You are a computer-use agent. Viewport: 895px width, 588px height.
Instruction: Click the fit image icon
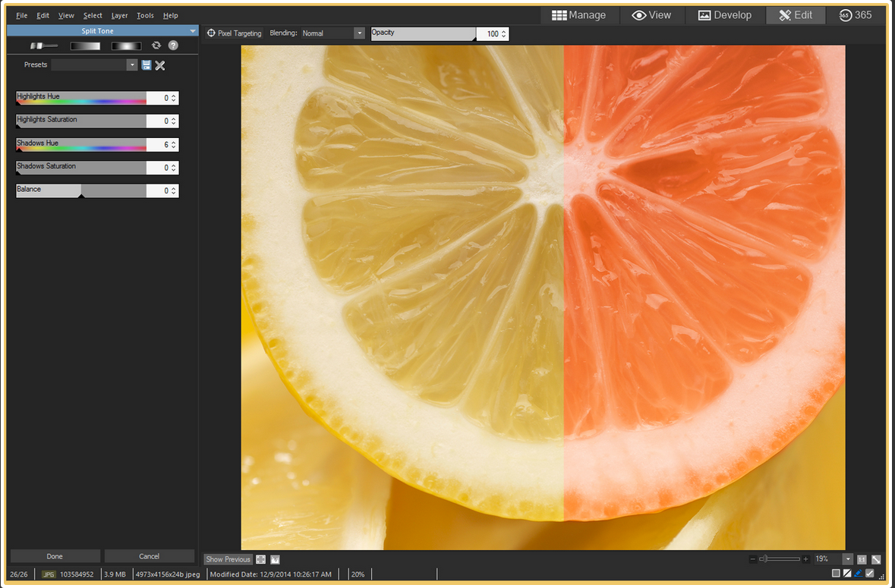tap(876, 559)
